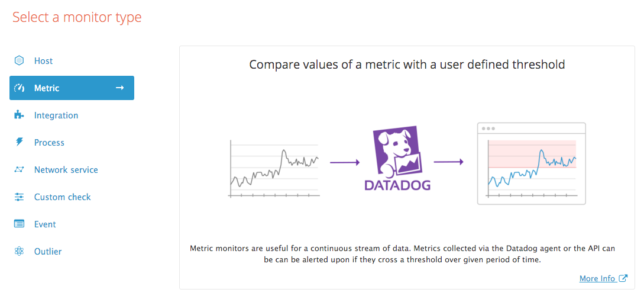Click the Integration puzzle piece icon
This screenshot has width=644, height=299.
point(20,115)
